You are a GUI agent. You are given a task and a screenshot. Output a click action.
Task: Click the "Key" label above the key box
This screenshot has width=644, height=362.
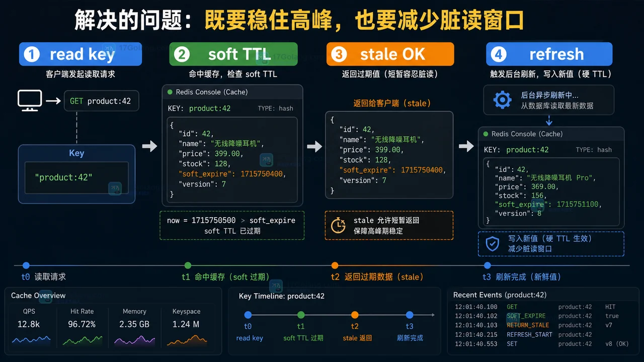pyautogui.click(x=76, y=153)
